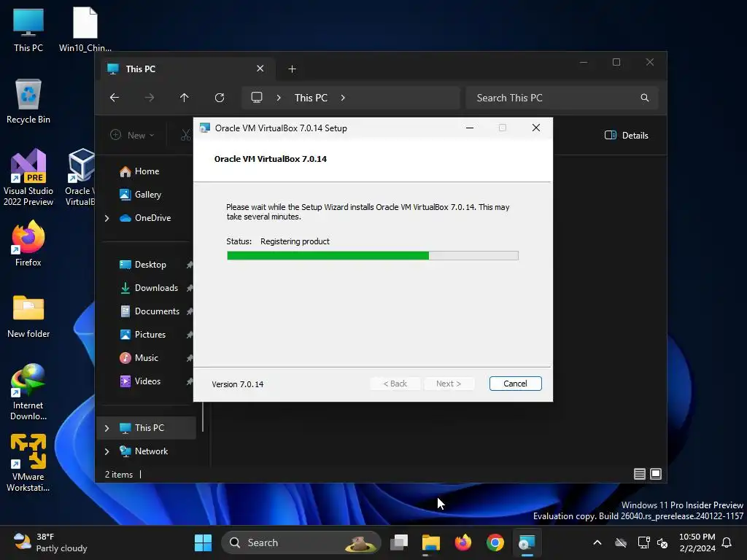Open Music quick access folder
Image resolution: width=747 pixels, height=560 pixels.
pos(146,358)
